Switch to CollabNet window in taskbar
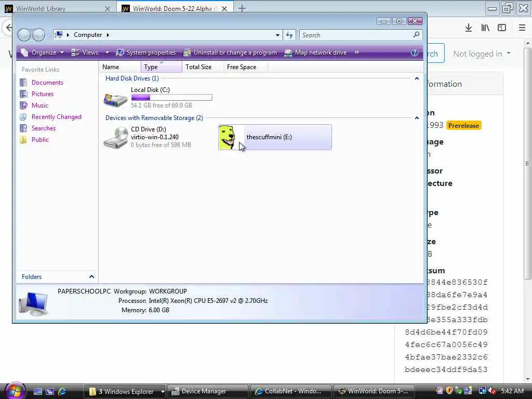The image size is (532, 399). click(290, 392)
